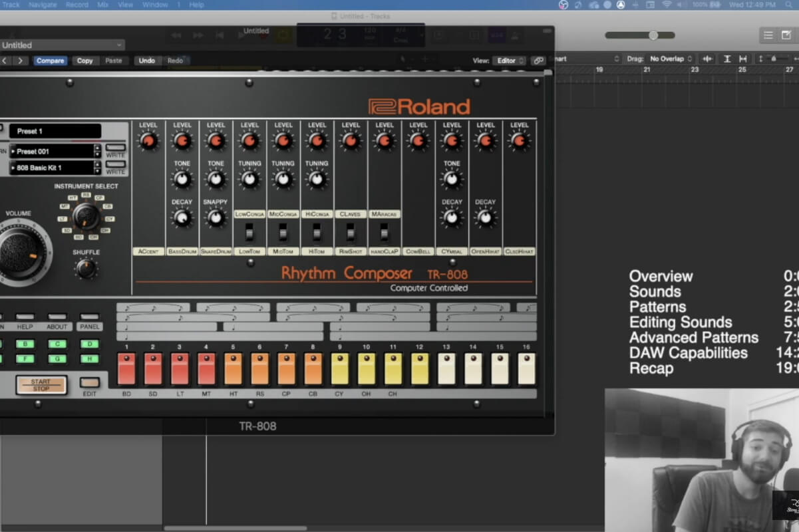The width and height of the screenshot is (799, 532).
Task: Open the Mix menu
Action: point(102,5)
